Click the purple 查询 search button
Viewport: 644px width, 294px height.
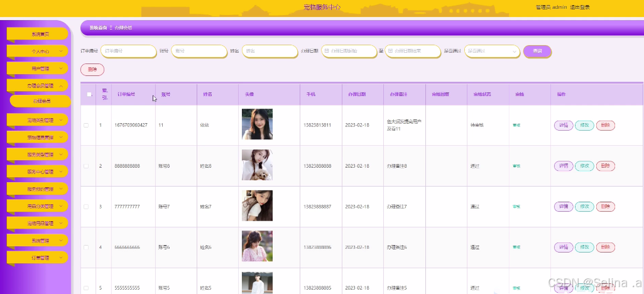click(x=537, y=52)
